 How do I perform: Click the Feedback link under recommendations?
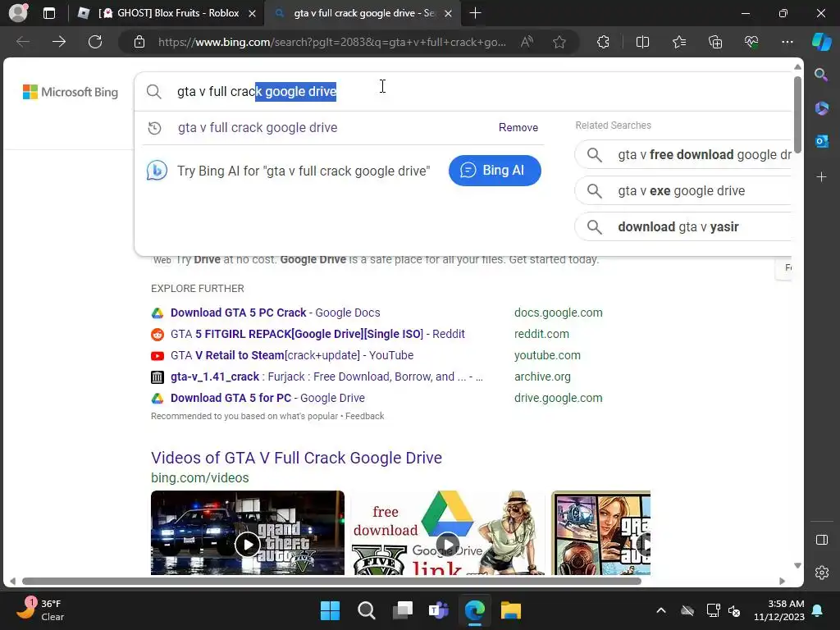[364, 416]
